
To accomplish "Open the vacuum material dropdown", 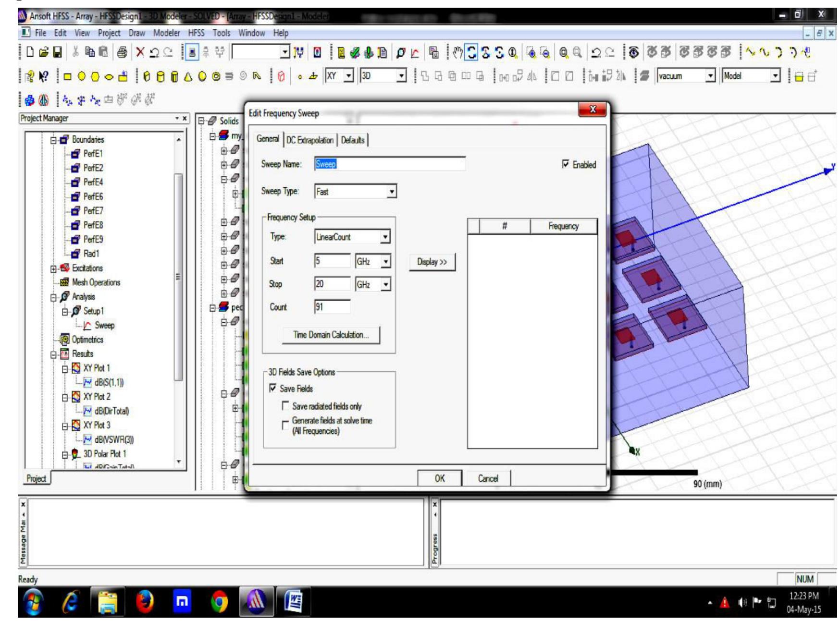I will point(710,76).
